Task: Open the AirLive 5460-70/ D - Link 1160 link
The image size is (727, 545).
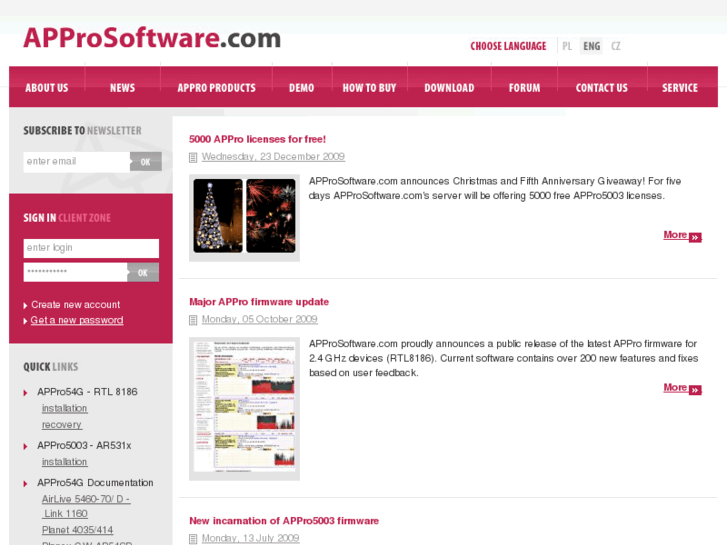Action: (86, 507)
